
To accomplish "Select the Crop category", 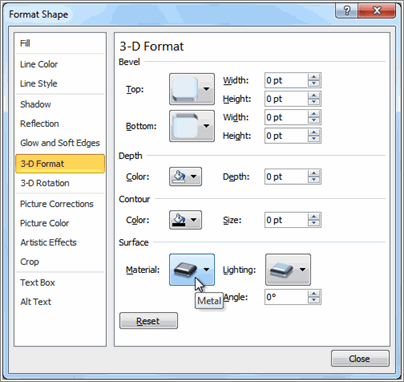I will coord(60,262).
